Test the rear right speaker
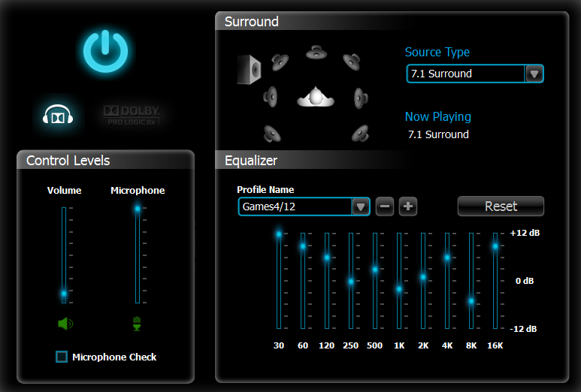Viewport: 581px width, 392px height. click(x=360, y=134)
